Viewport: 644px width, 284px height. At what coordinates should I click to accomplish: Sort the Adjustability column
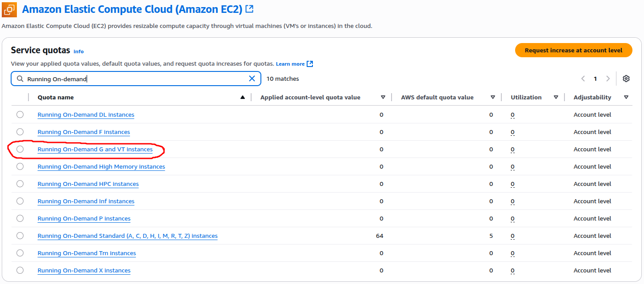pyautogui.click(x=626, y=98)
